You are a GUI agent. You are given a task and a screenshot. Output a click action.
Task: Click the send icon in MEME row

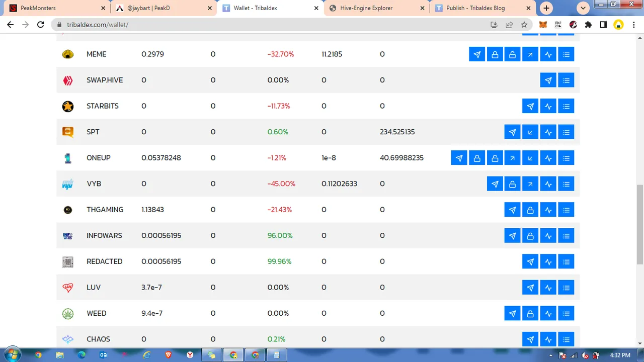[477, 54]
